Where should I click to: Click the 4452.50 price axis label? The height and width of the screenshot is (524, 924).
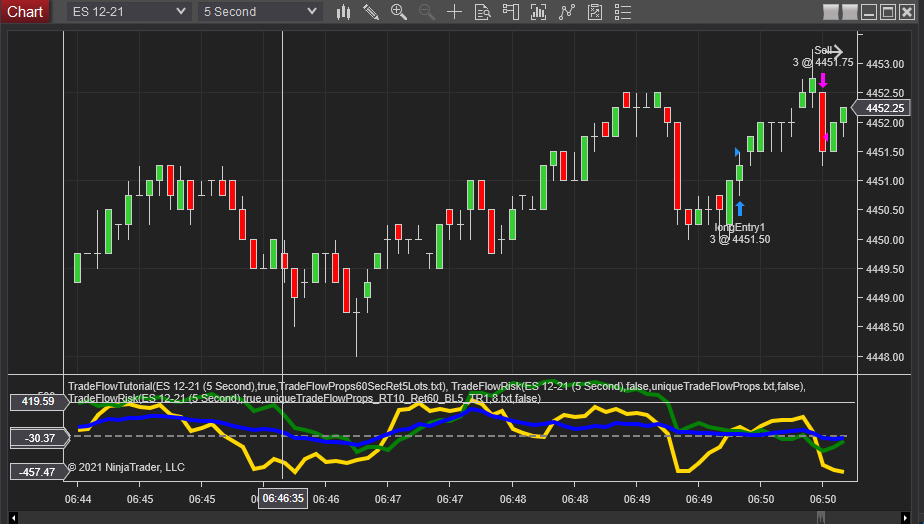885,93
